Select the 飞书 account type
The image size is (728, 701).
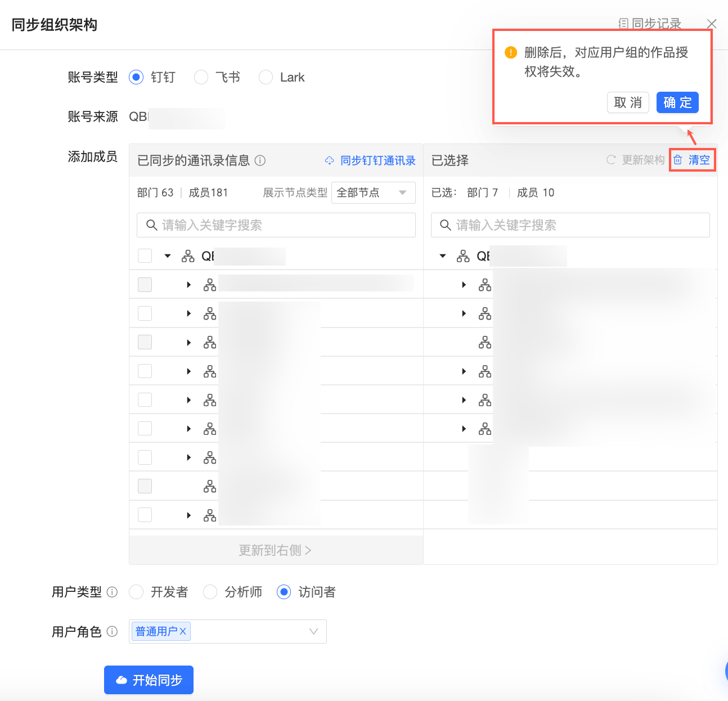201,77
